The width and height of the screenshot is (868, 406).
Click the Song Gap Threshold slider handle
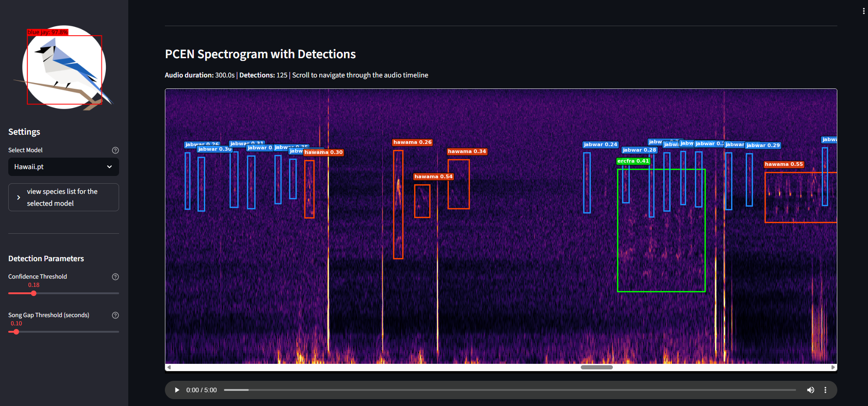(16, 332)
